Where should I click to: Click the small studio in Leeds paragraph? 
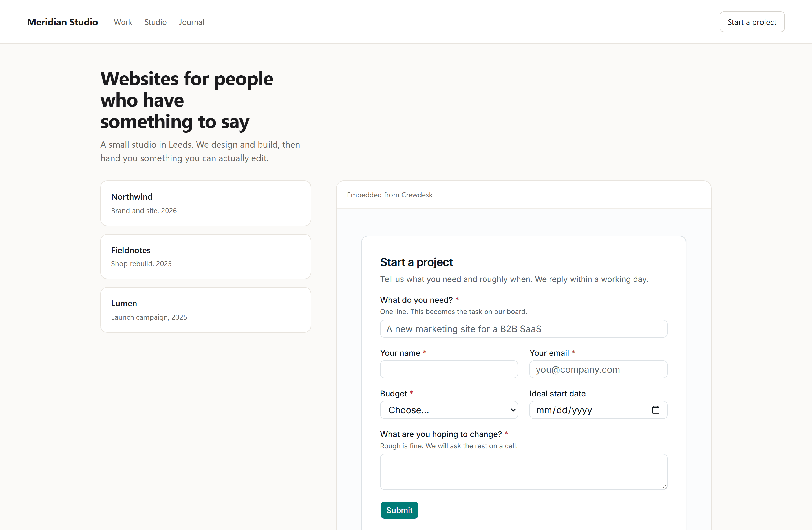(x=200, y=151)
